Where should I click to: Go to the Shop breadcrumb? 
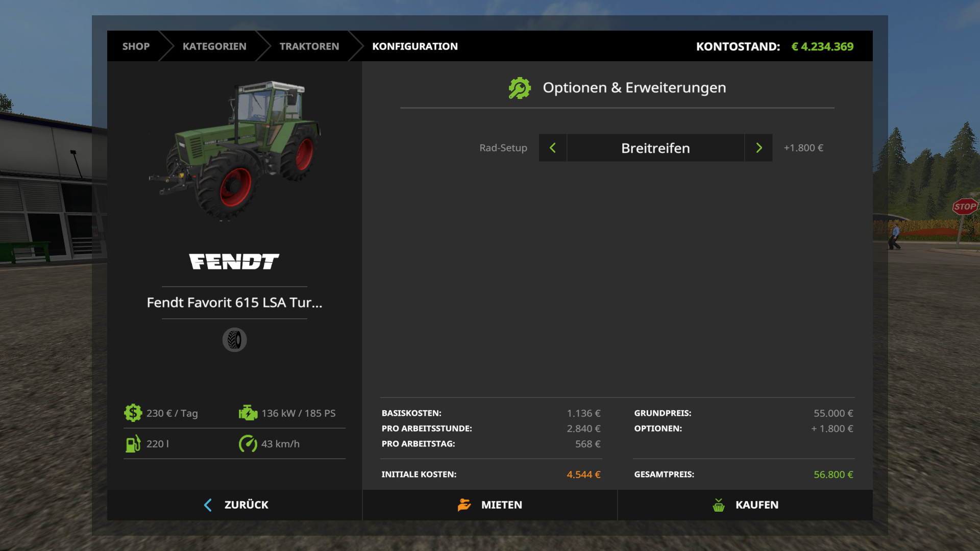pyautogui.click(x=136, y=46)
